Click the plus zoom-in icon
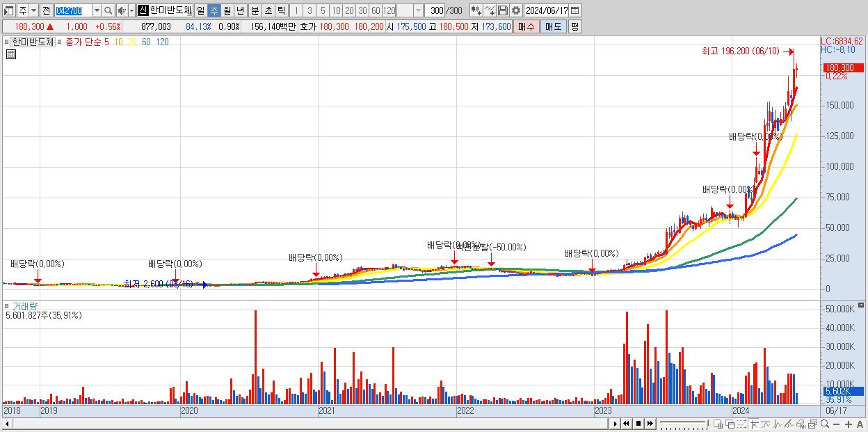The image size is (868, 432). [848, 424]
